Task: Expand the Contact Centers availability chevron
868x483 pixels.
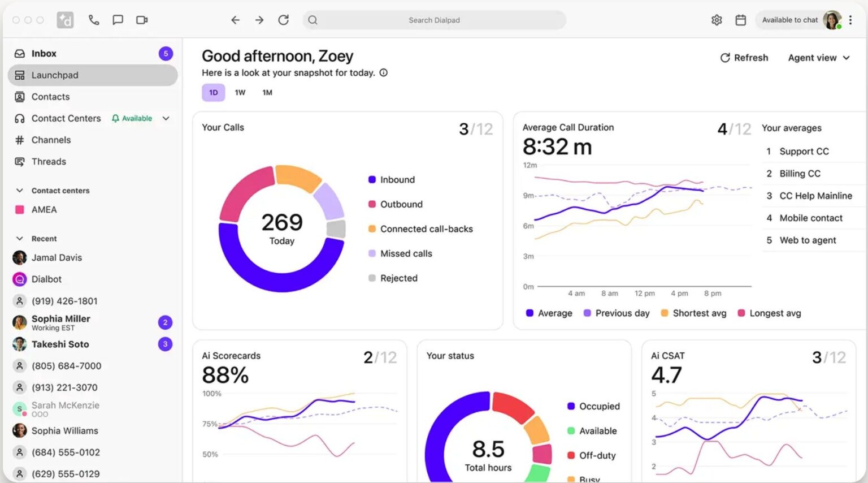Action: (x=166, y=118)
